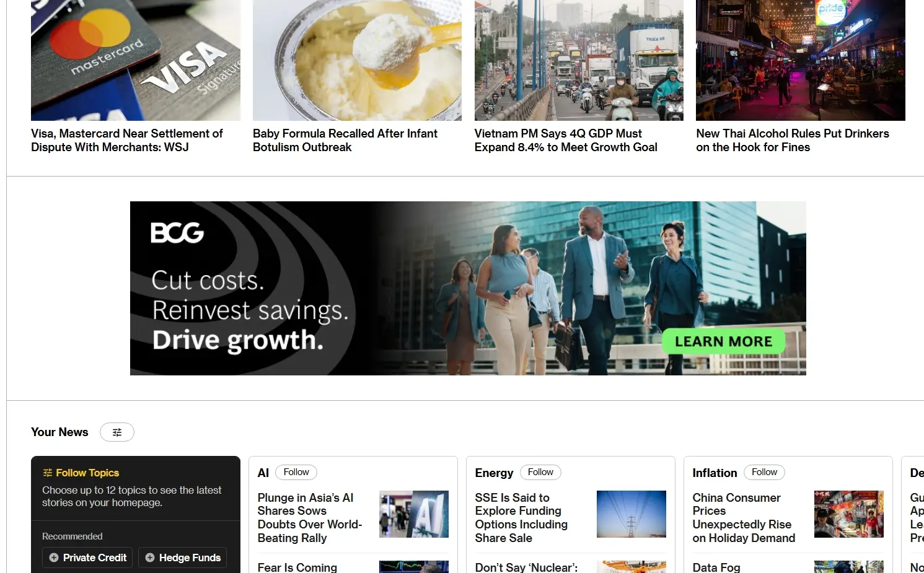Follow the Energy topic
This screenshot has height=573, width=924.
[x=540, y=472]
